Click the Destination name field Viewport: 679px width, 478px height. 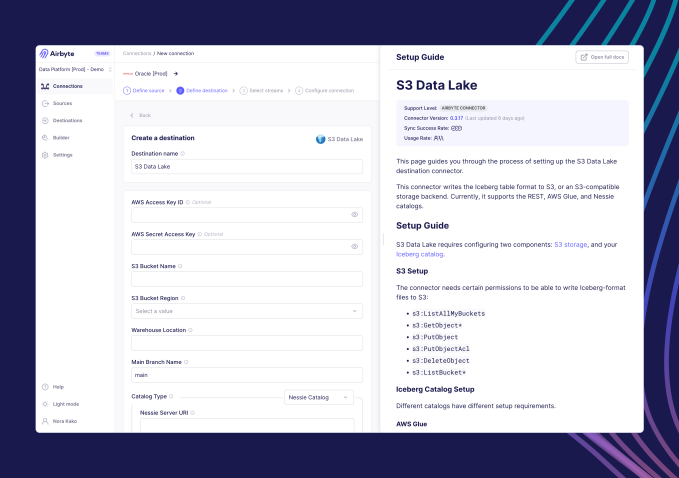pos(247,167)
